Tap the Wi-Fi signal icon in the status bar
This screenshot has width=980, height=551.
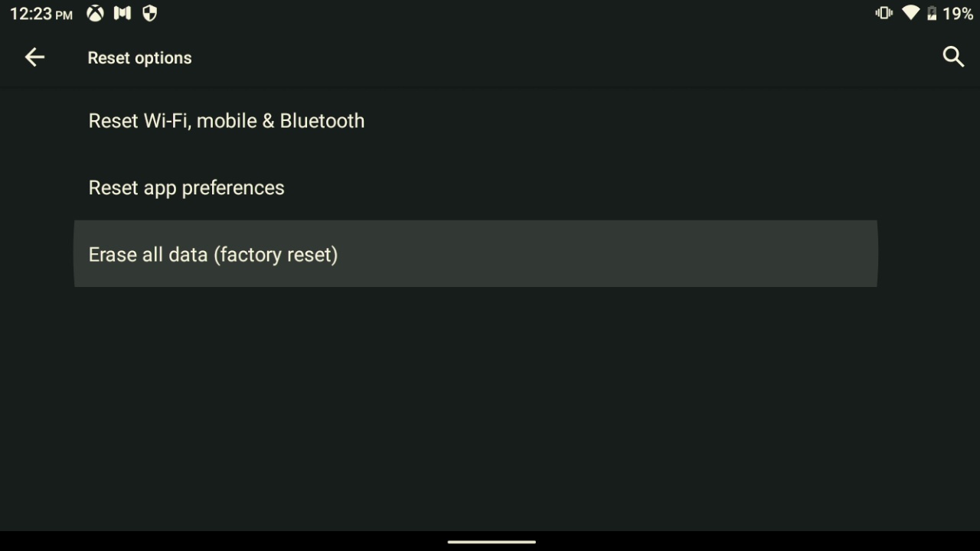pyautogui.click(x=910, y=12)
